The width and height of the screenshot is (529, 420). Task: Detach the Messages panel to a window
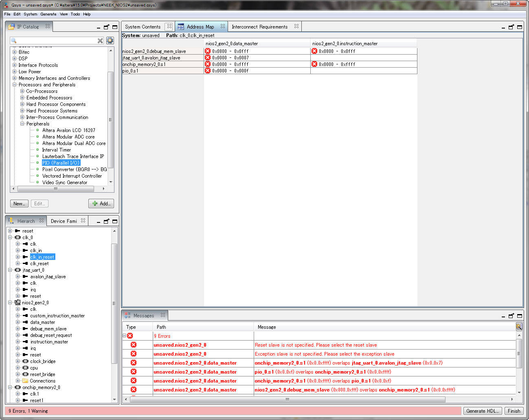(511, 316)
